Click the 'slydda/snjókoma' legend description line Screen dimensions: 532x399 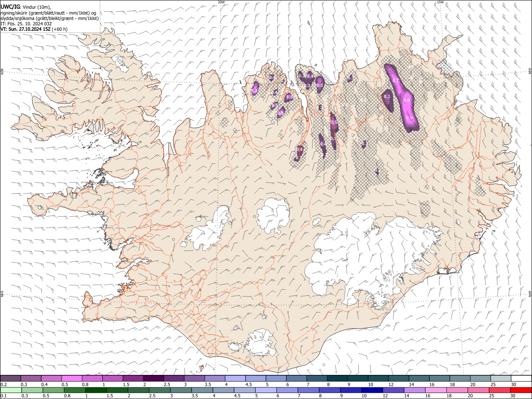pyautogui.click(x=49, y=18)
